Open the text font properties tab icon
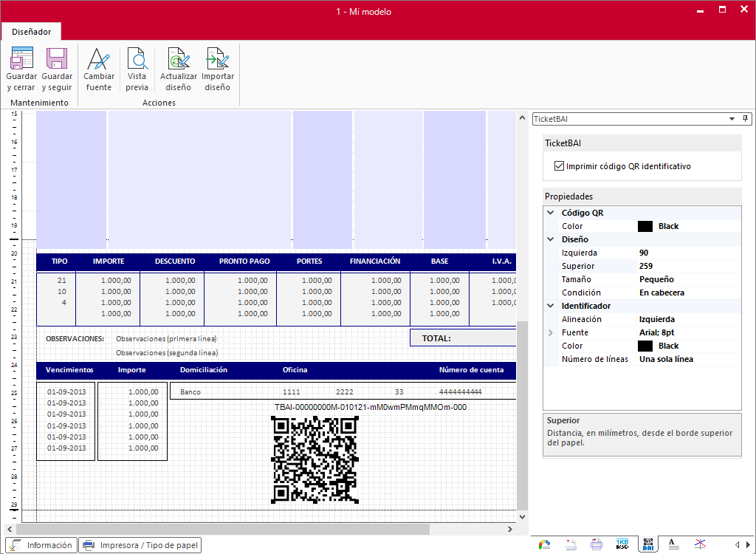Viewport: 756px width, 554px height. coord(673,545)
